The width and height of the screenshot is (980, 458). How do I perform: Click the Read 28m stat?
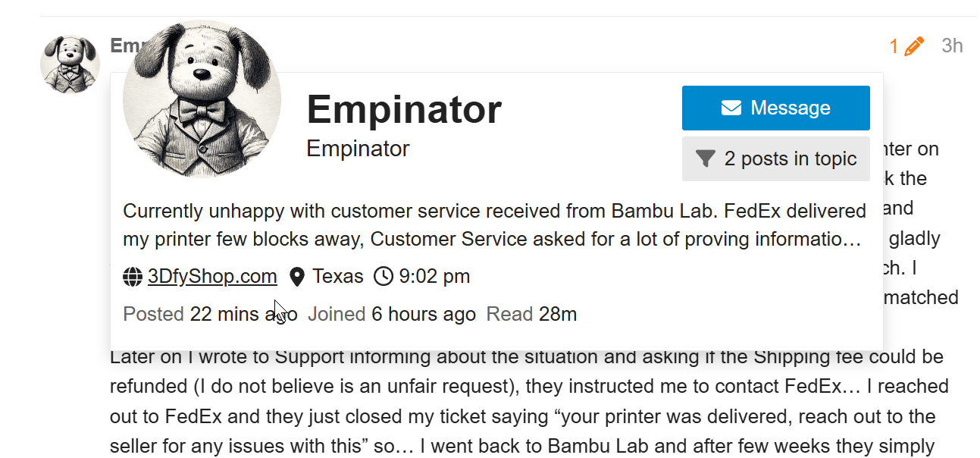click(531, 314)
